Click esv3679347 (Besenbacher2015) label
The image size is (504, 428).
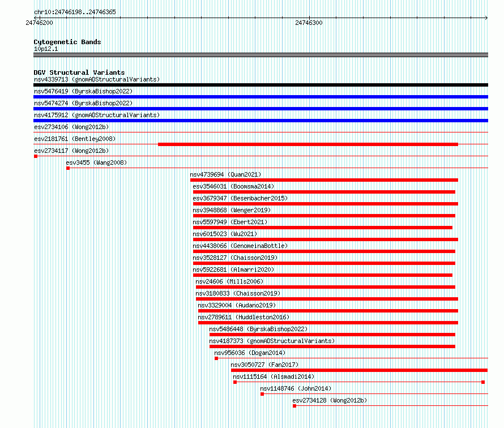(x=240, y=198)
